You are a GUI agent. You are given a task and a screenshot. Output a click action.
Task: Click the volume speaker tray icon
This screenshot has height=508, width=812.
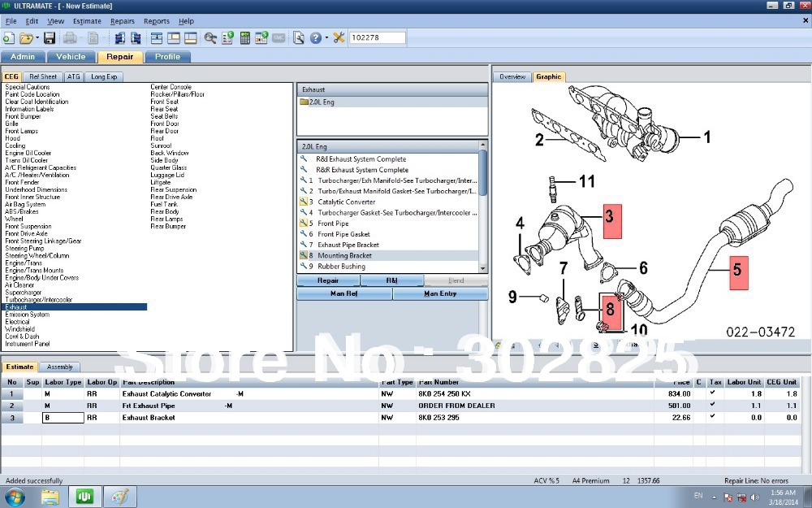[x=754, y=497]
